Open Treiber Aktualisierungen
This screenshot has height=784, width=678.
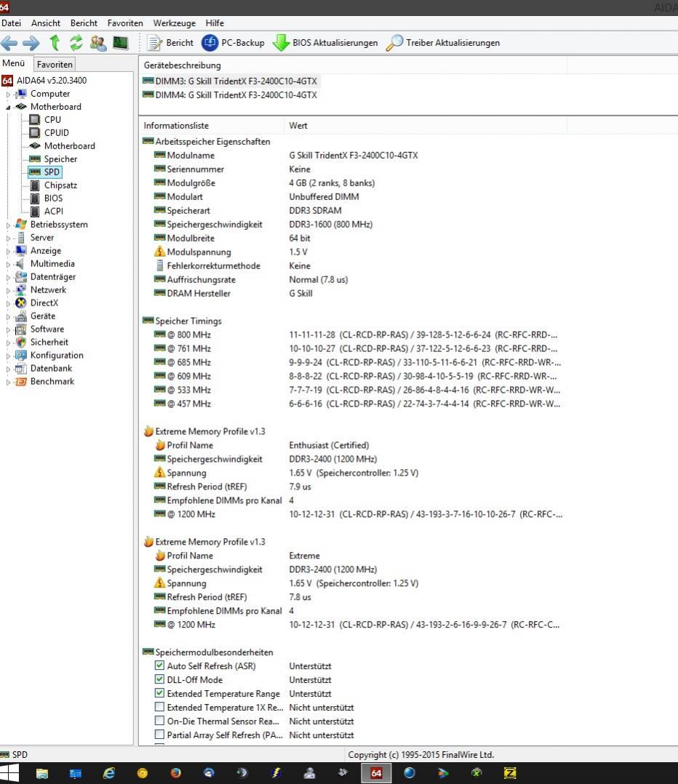tap(443, 43)
